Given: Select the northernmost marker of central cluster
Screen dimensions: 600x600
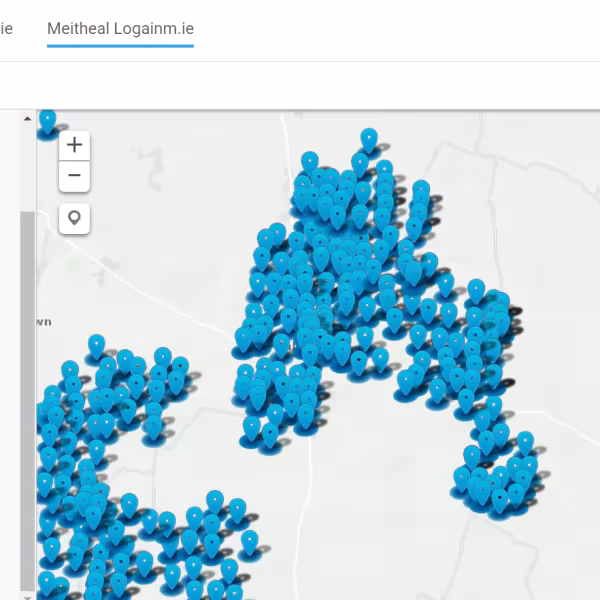Looking at the screenshot, I should [x=369, y=139].
